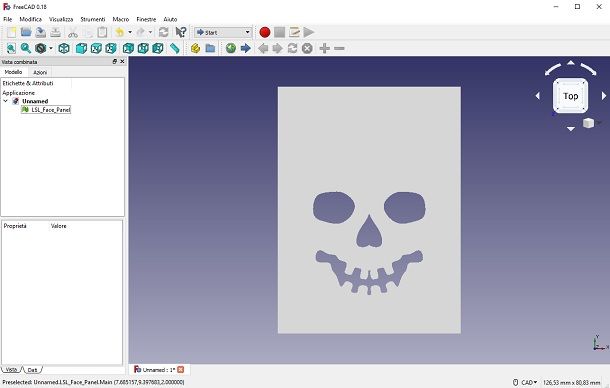
Task: Rotate view up with cube's top arrow
Action: (571, 62)
